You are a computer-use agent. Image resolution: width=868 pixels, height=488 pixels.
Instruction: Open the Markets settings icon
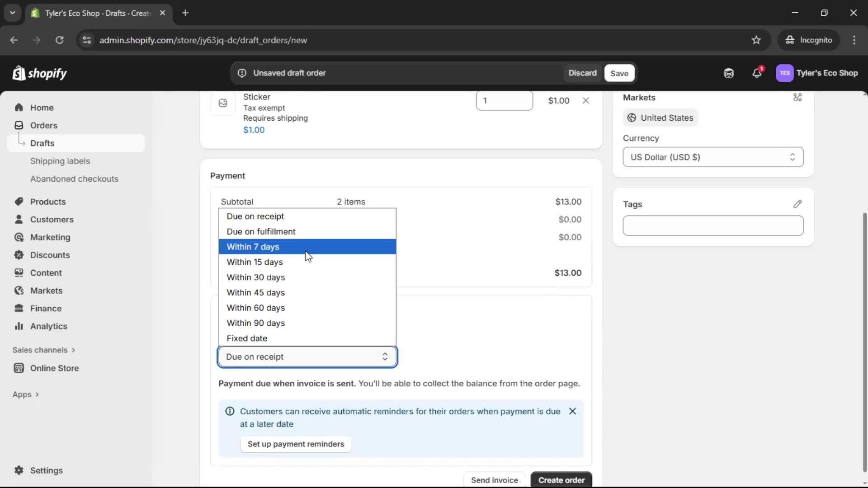[x=797, y=97]
